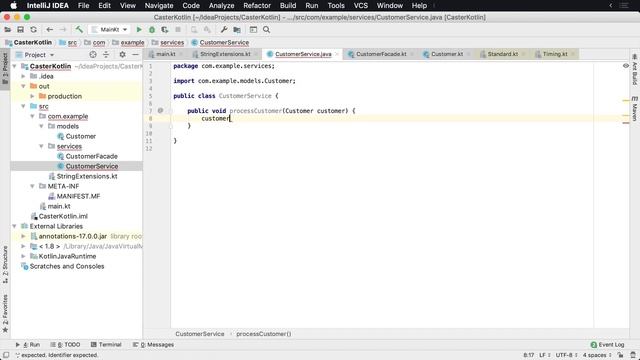The image size is (640, 360).
Task: Click the Stop square icon
Action: [178, 29]
